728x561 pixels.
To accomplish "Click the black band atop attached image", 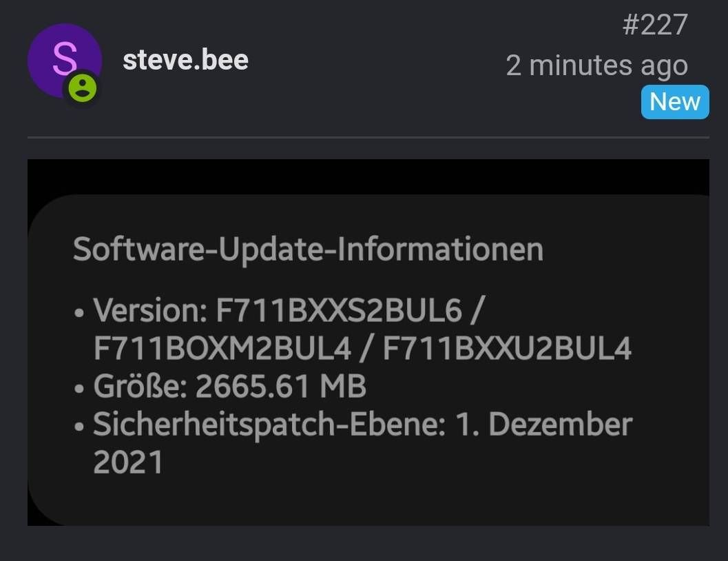I will 368,176.
